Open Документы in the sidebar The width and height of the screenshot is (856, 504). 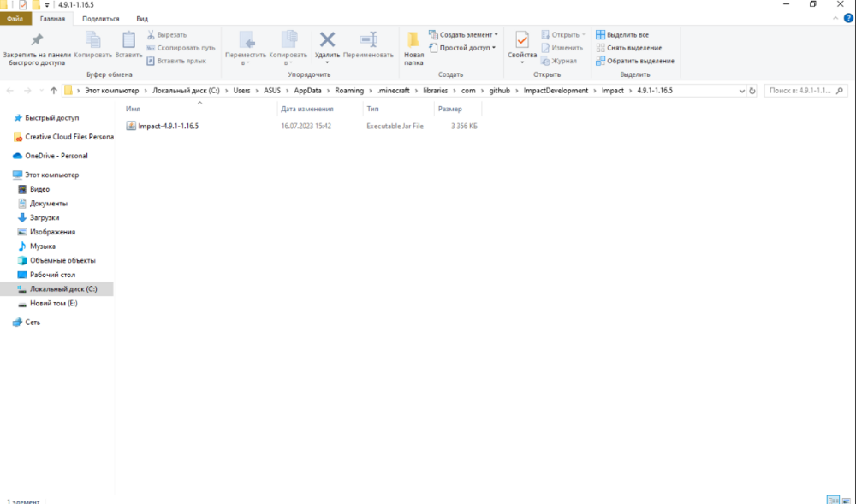pyautogui.click(x=49, y=204)
